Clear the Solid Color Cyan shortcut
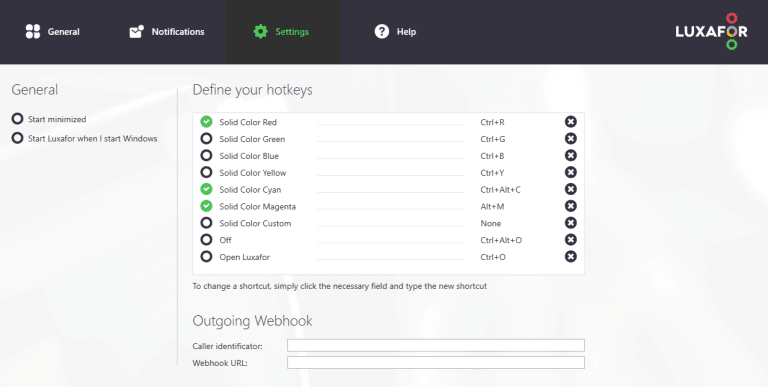Viewport: 768px width, 387px height. [x=571, y=189]
